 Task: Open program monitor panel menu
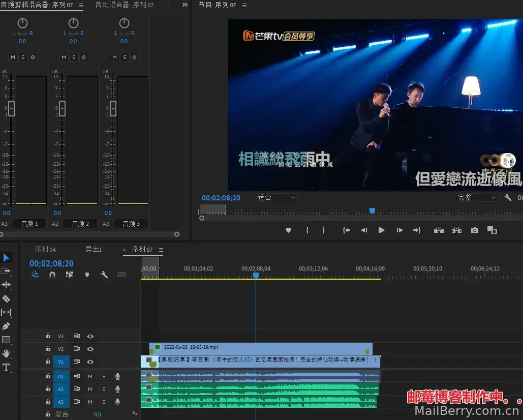click(244, 5)
